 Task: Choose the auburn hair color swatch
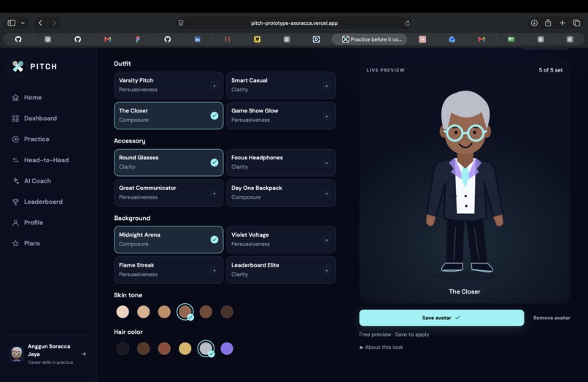[x=164, y=348]
